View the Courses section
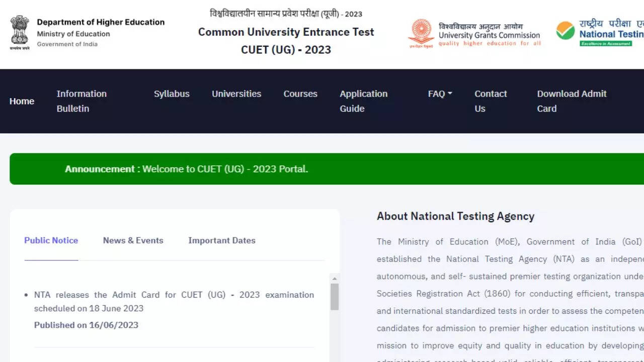 click(x=300, y=94)
